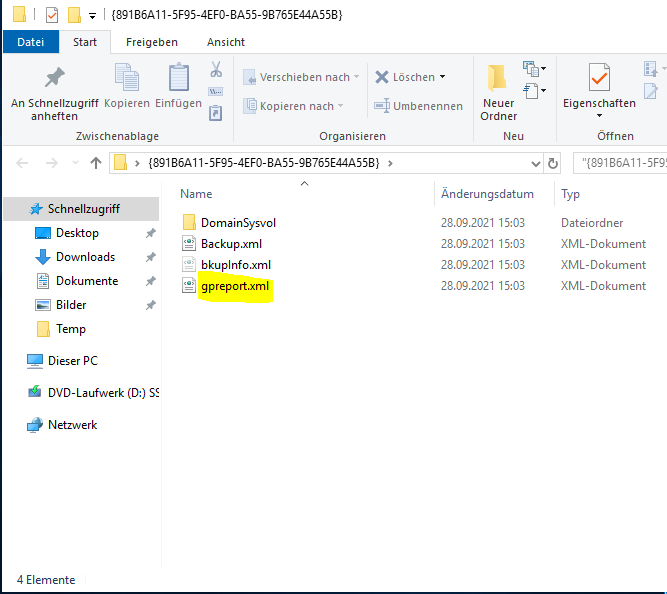Viewport: 667px width, 594px height.
Task: Switch to the Ansicht tab
Action: [x=225, y=42]
